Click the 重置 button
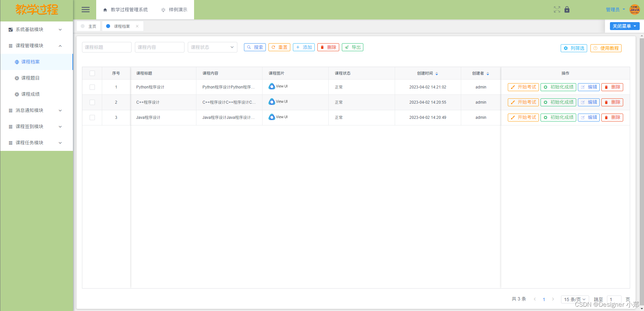 point(279,47)
